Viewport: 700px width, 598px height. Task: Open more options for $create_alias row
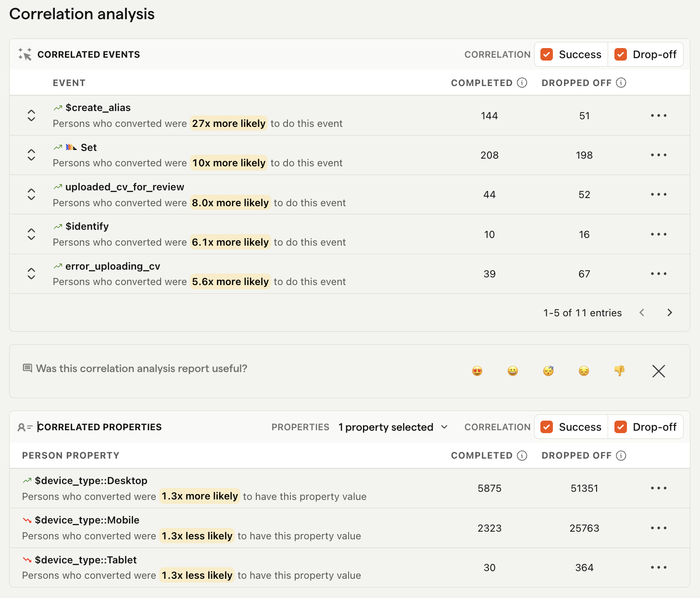pos(659,115)
